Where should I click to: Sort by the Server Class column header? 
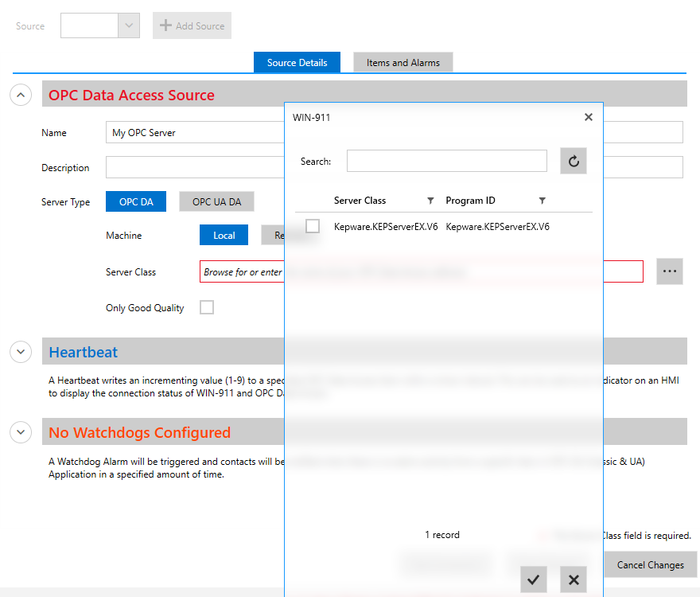click(x=360, y=201)
